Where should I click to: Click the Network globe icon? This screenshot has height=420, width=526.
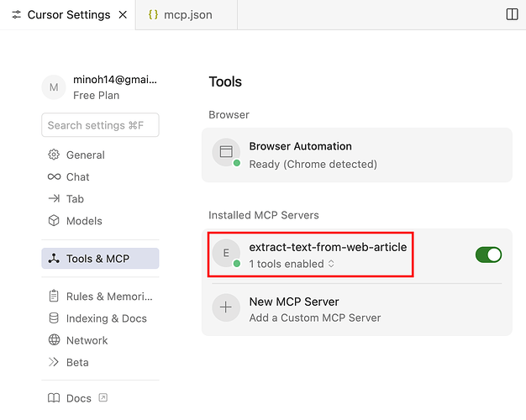[x=54, y=340]
